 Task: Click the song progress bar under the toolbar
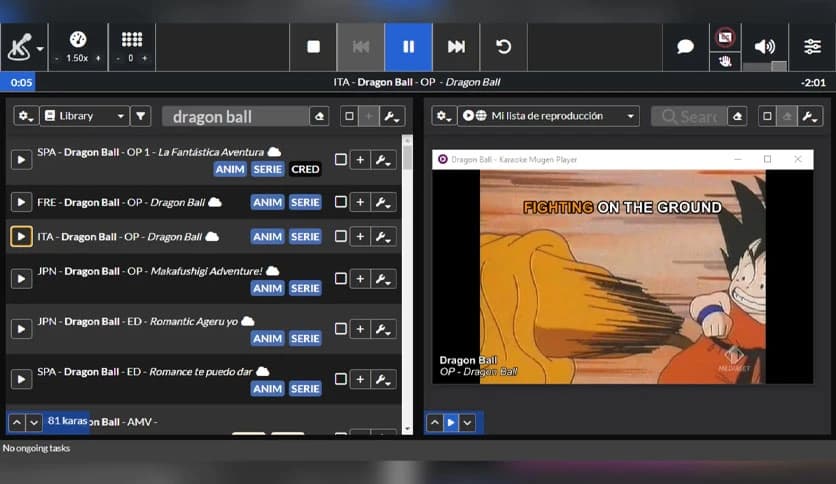418,82
